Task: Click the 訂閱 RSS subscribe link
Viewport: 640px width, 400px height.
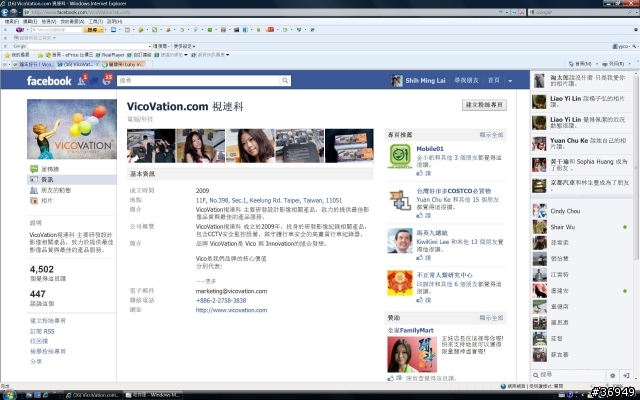Action: (x=42, y=331)
